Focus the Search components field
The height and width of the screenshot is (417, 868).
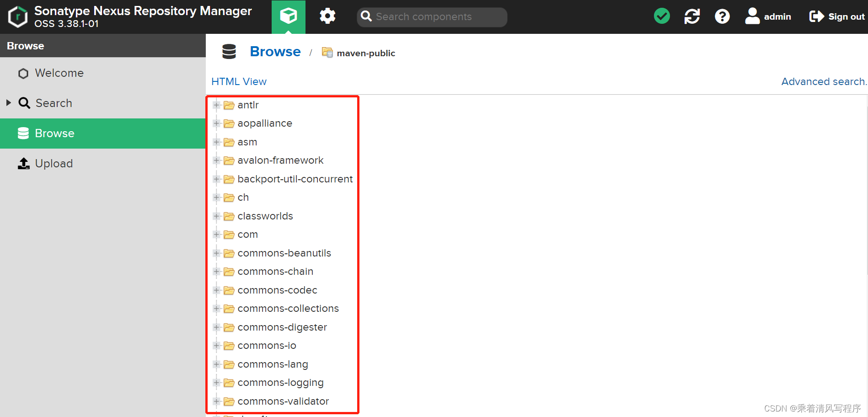pos(432,17)
